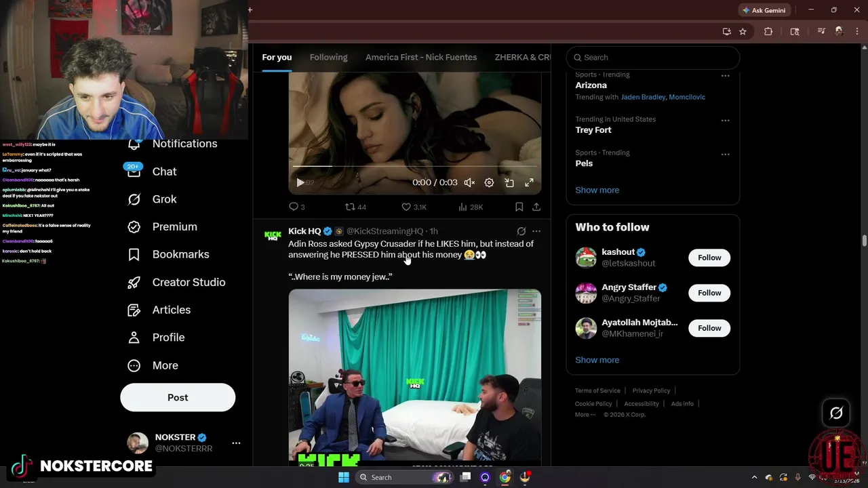Image resolution: width=868 pixels, height=488 pixels.
Task: Open the Ads info footer link
Action: coord(682,404)
